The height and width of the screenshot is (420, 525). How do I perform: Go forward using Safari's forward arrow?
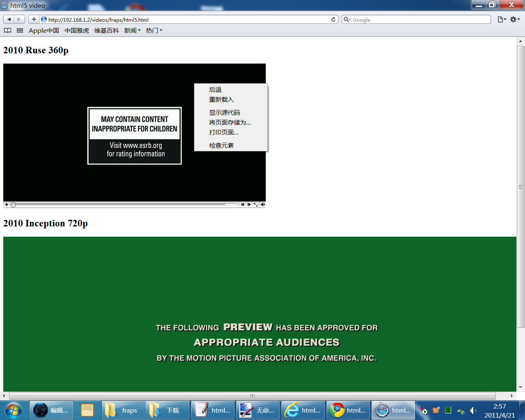pos(19,19)
